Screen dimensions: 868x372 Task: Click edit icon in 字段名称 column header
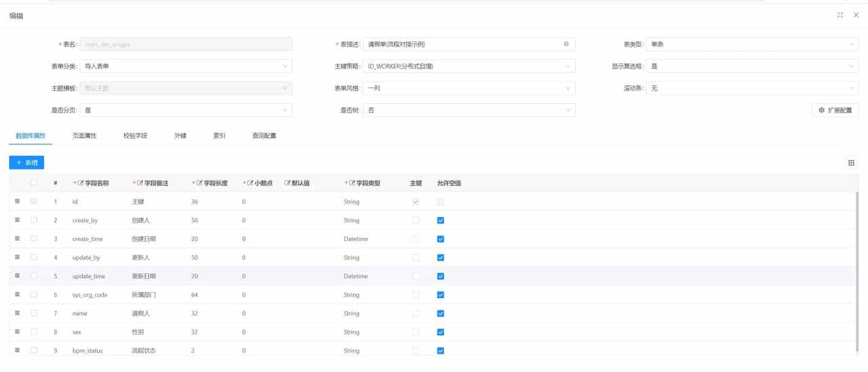[81, 183]
